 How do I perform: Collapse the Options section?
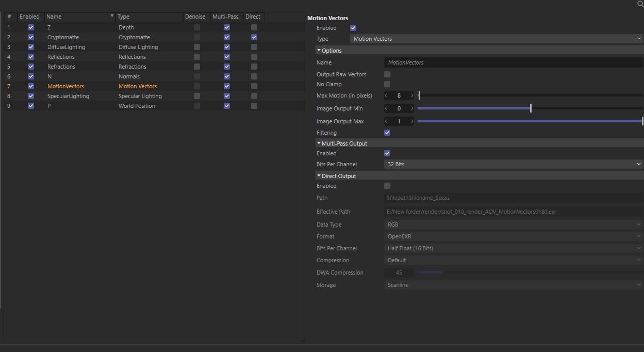(x=319, y=51)
